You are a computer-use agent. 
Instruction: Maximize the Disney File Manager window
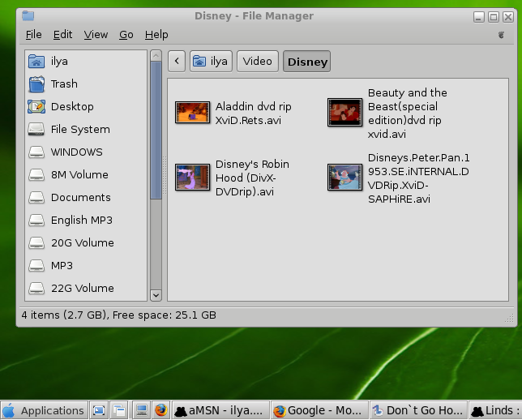click(x=494, y=17)
